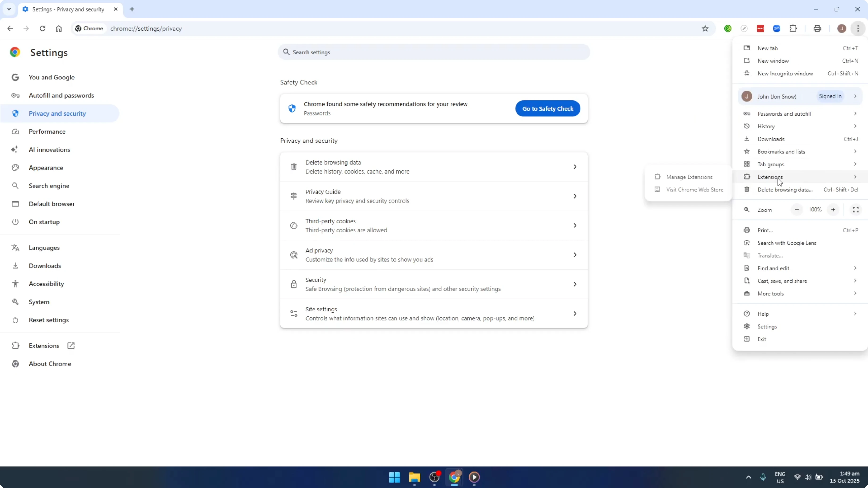Open volume icon in system tray
The height and width of the screenshot is (488, 868).
pos(808,477)
